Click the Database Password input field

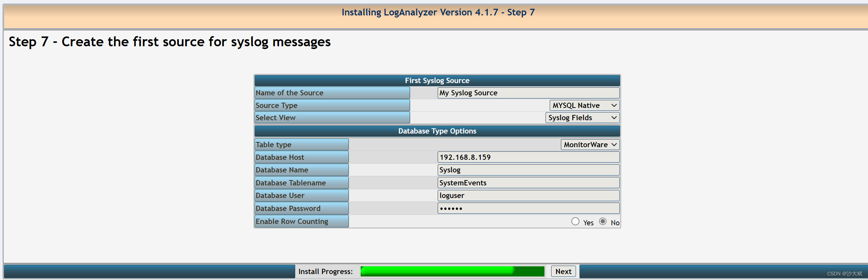pyautogui.click(x=528, y=209)
